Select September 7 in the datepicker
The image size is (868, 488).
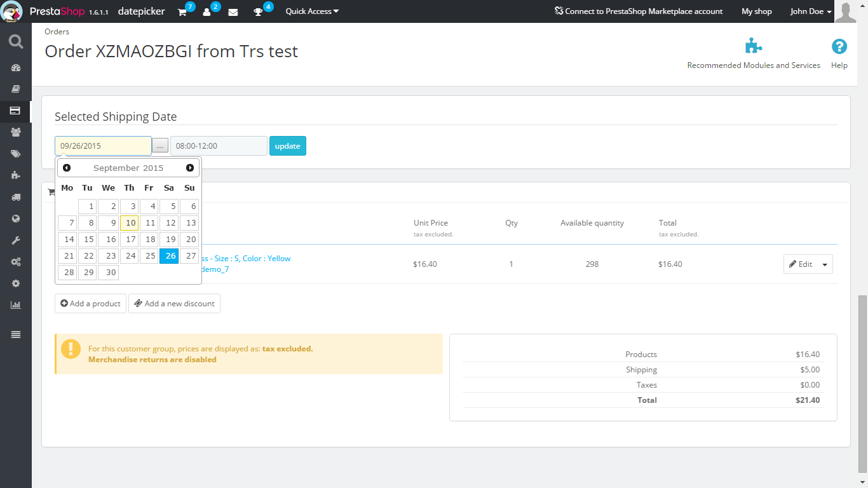(67, 223)
